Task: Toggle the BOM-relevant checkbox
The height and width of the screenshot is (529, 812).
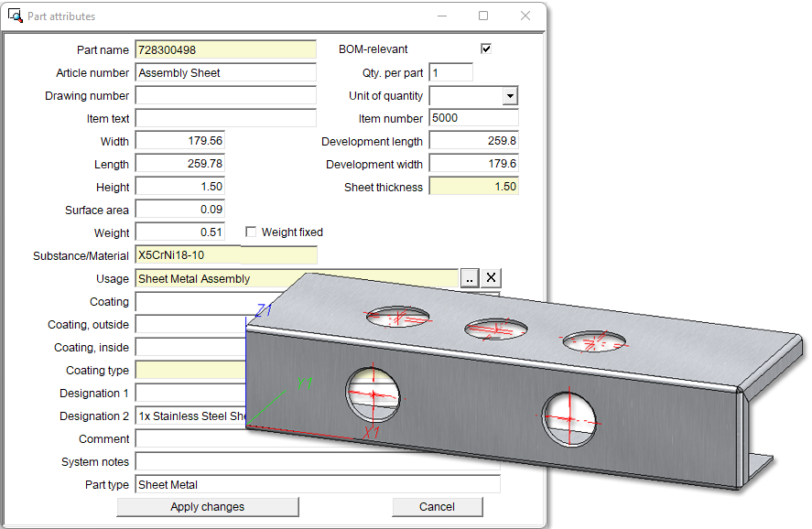Action: [486, 49]
